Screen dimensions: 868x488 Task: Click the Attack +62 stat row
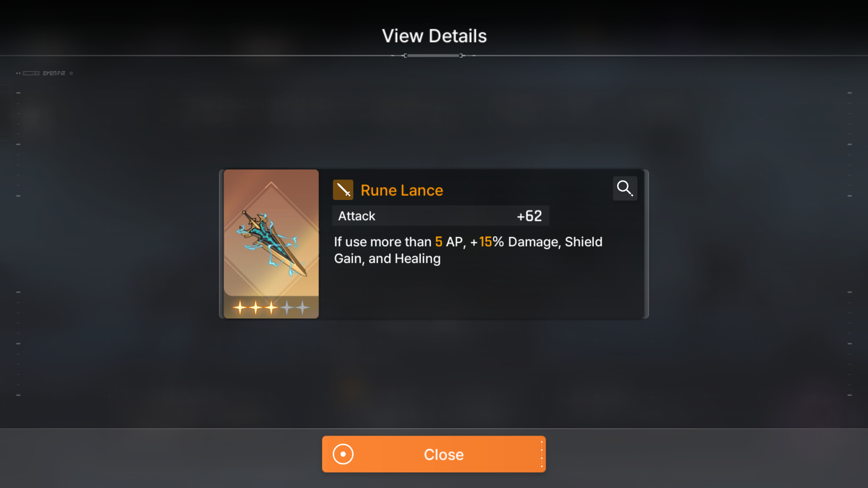pyautogui.click(x=440, y=216)
